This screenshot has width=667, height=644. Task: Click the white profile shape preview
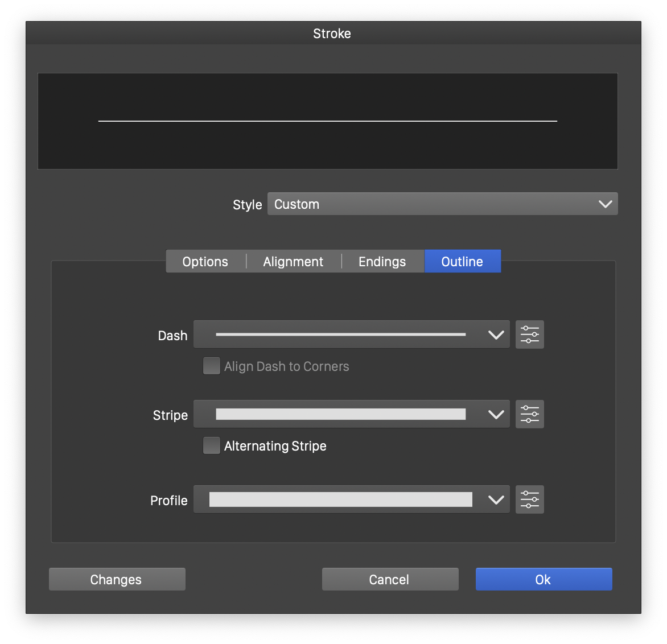(x=340, y=499)
